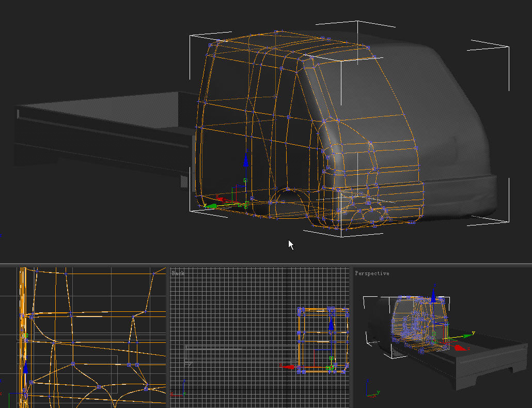The height and width of the screenshot is (408, 532).
Task: Open the Back viewport label menu
Action: tap(178, 273)
